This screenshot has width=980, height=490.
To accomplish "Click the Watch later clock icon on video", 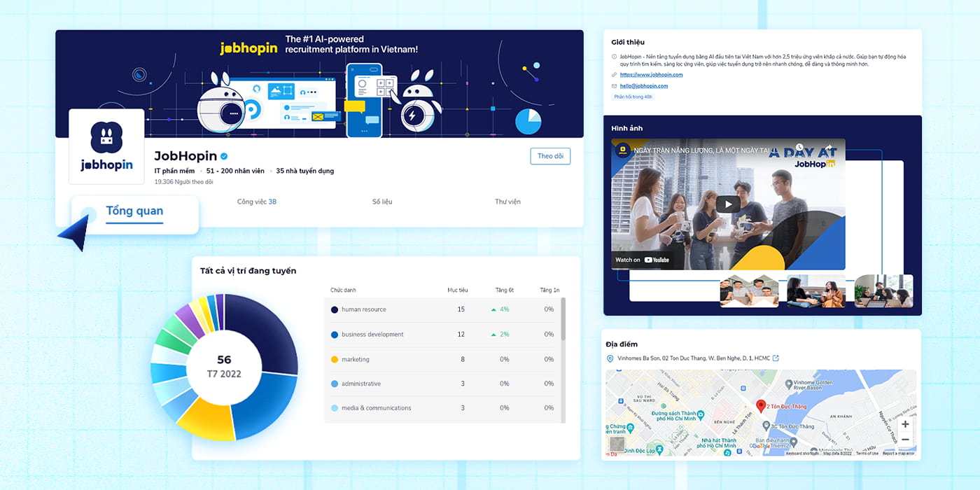I will point(799,148).
